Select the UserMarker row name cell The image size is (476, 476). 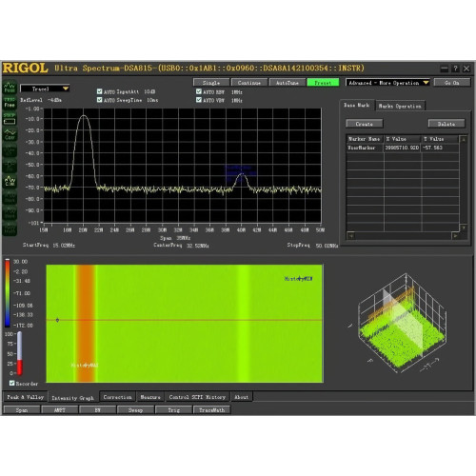pyautogui.click(x=365, y=148)
